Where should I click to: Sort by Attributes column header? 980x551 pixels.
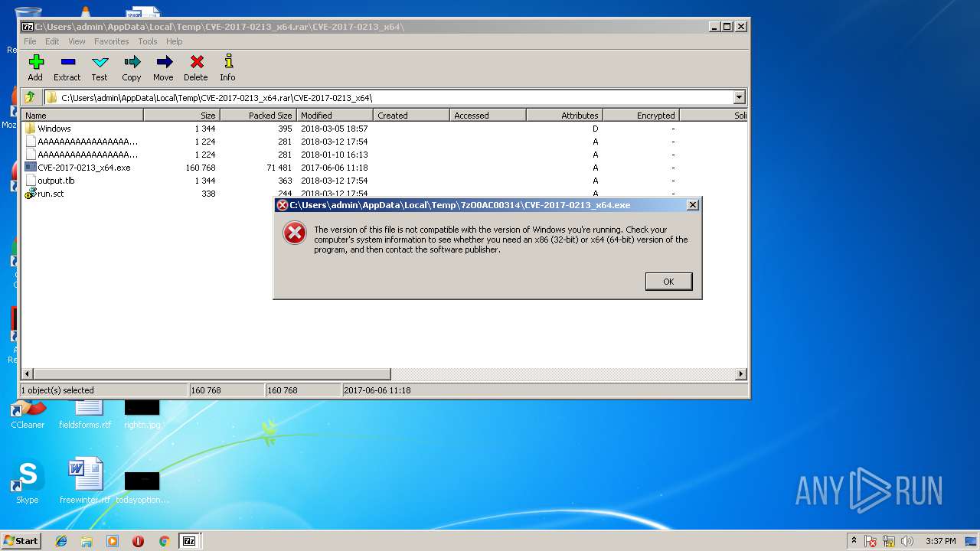coord(564,115)
